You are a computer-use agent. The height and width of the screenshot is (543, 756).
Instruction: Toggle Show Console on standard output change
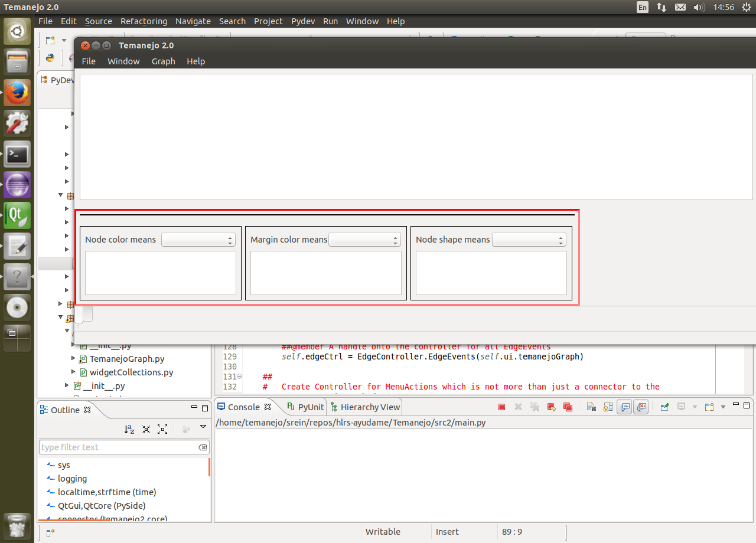click(624, 407)
